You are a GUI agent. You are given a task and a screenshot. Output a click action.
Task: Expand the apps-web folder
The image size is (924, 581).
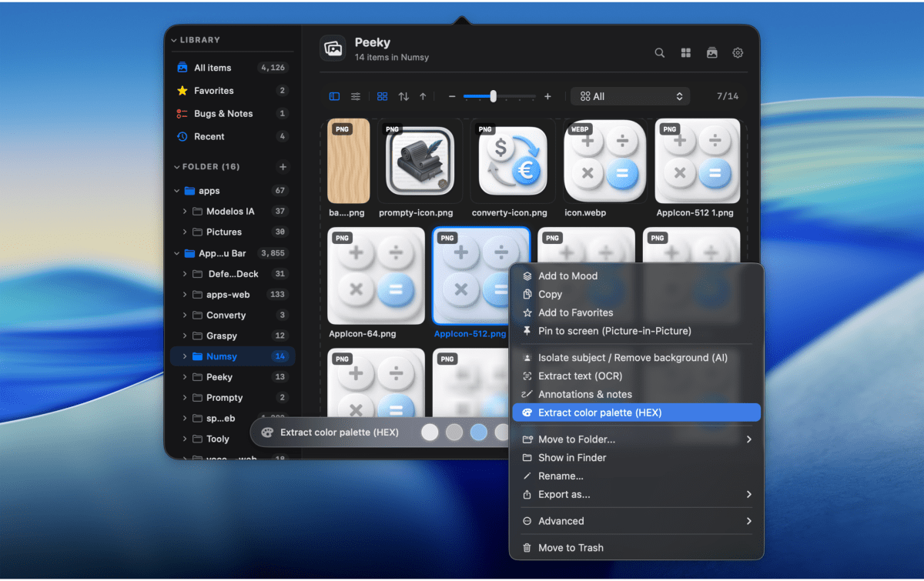click(185, 295)
